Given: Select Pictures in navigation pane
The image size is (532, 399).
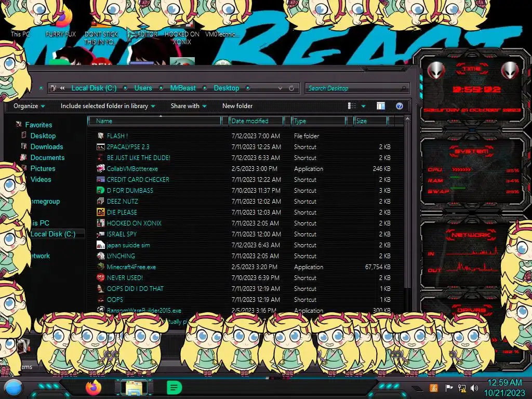Looking at the screenshot, I should tap(43, 168).
